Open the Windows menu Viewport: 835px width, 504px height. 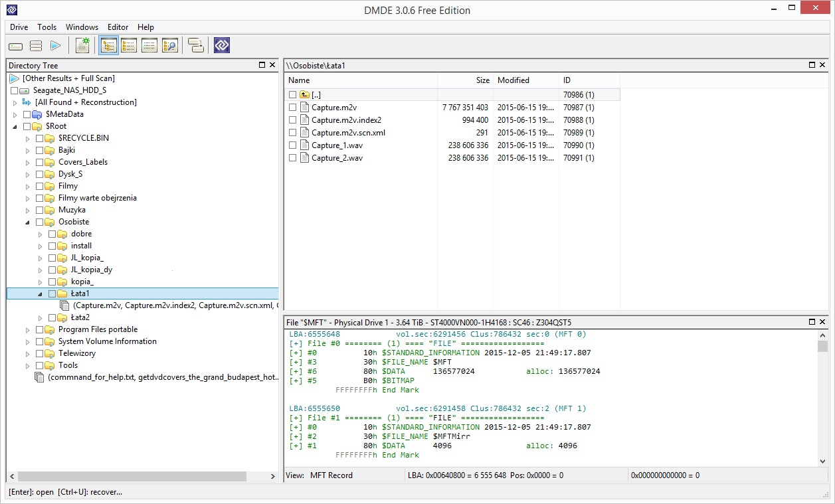(82, 27)
